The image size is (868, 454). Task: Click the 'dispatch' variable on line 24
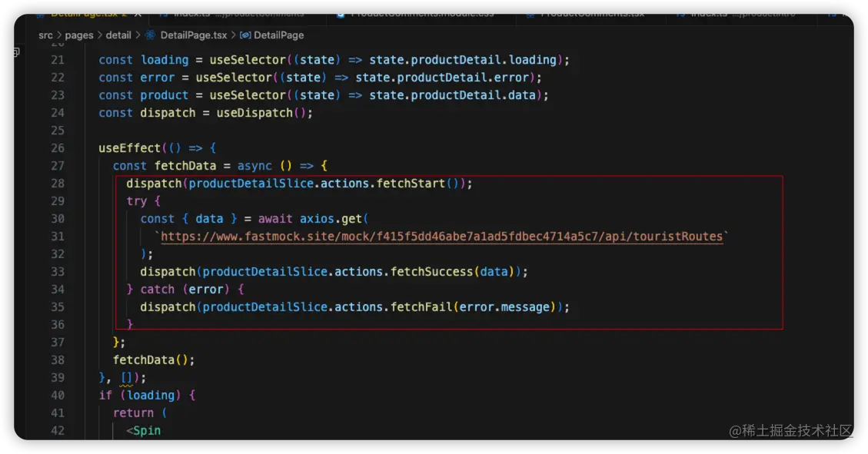(x=168, y=113)
